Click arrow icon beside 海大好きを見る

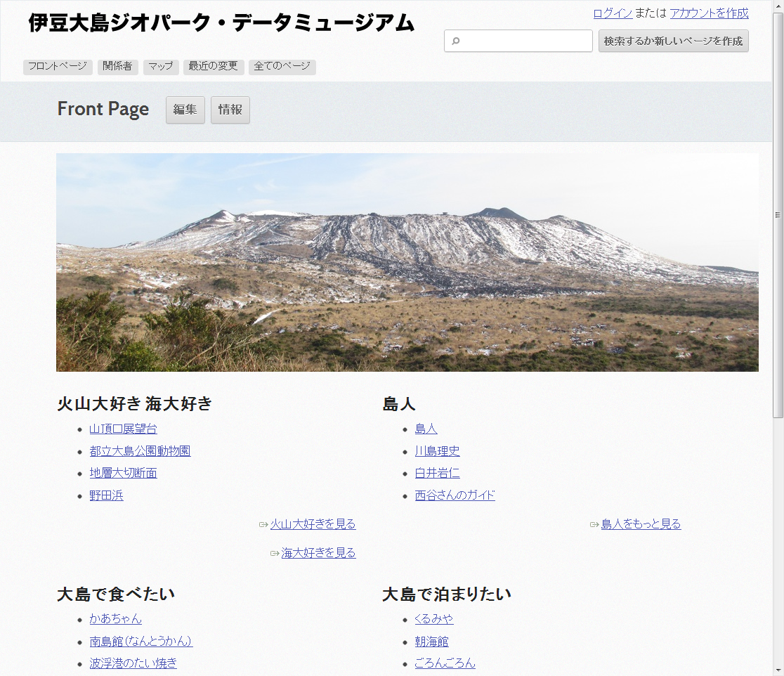point(275,553)
